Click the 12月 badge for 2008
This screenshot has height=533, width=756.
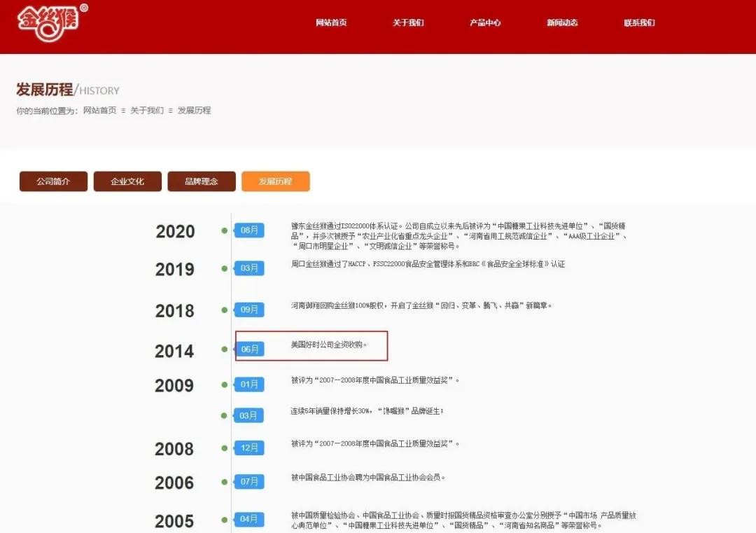point(248,448)
